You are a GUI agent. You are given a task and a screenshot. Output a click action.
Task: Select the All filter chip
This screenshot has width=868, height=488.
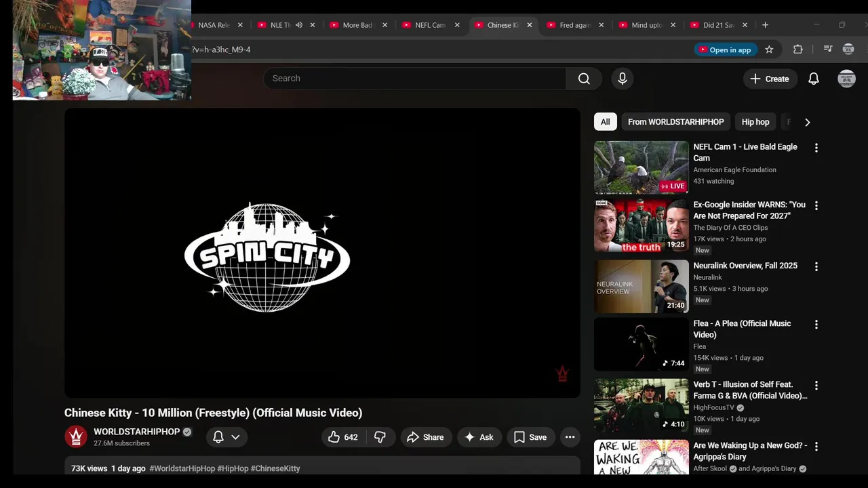click(x=605, y=122)
